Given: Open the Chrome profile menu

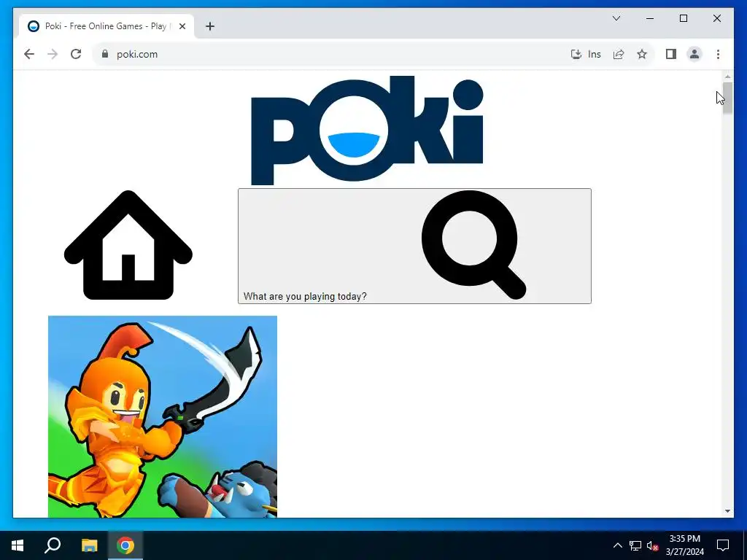Looking at the screenshot, I should click(694, 54).
